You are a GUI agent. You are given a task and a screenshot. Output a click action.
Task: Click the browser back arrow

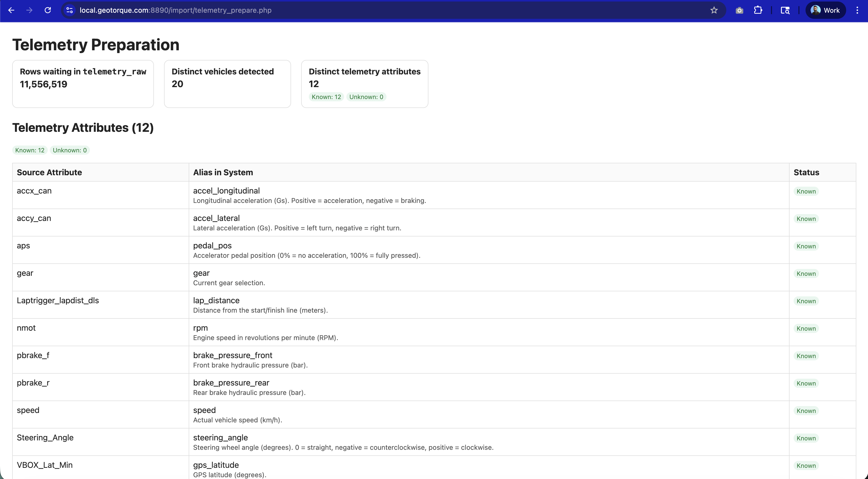click(x=11, y=10)
